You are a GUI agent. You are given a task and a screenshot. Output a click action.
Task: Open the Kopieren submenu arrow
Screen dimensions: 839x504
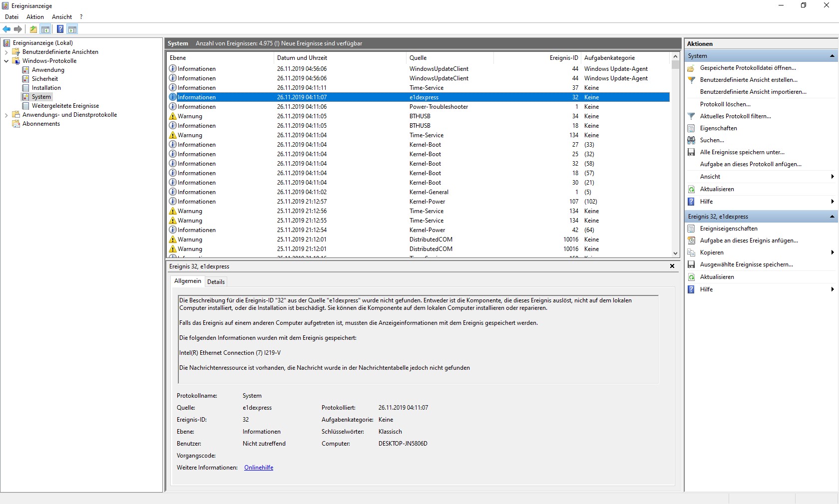833,252
